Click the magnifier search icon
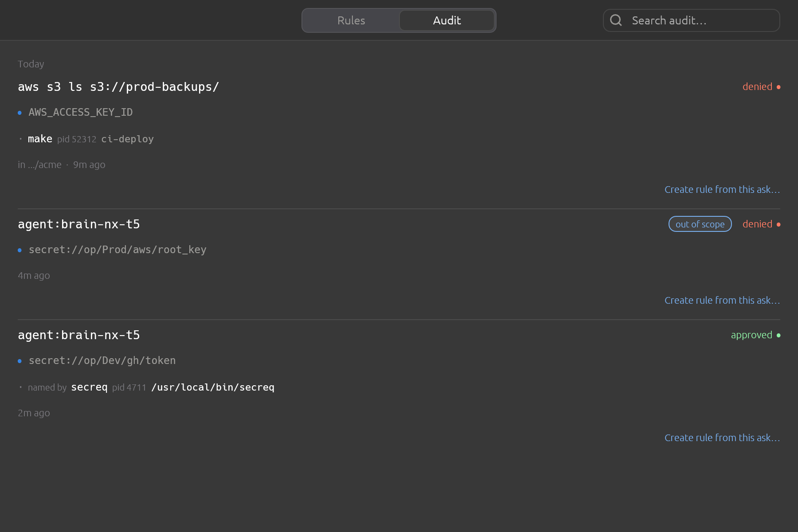Viewport: 798px width, 532px height. [616, 20]
